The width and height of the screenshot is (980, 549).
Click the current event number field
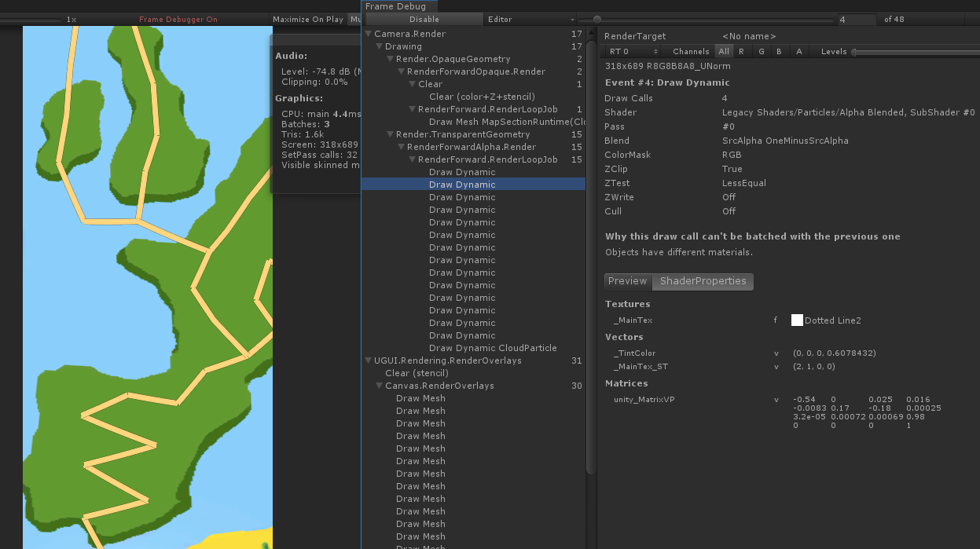(x=856, y=20)
